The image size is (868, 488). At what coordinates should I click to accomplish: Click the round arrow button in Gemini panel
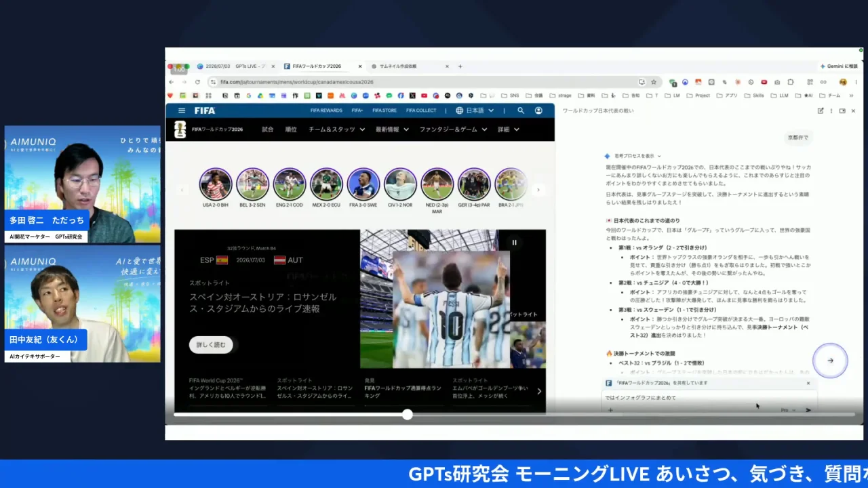830,361
